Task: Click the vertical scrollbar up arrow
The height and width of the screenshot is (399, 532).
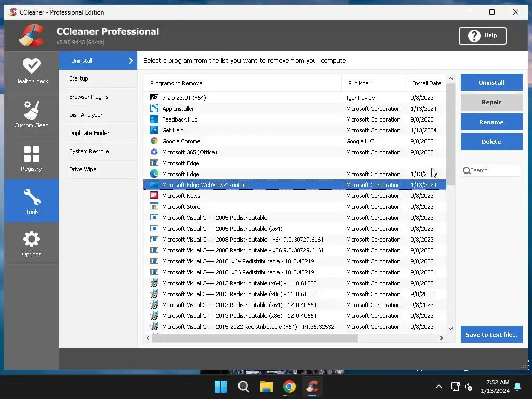Action: click(450, 79)
